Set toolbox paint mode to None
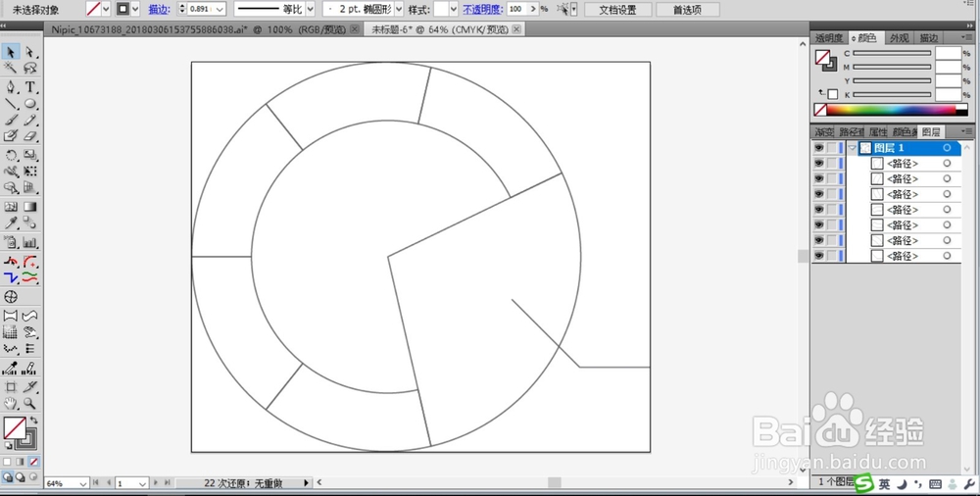 point(33,462)
